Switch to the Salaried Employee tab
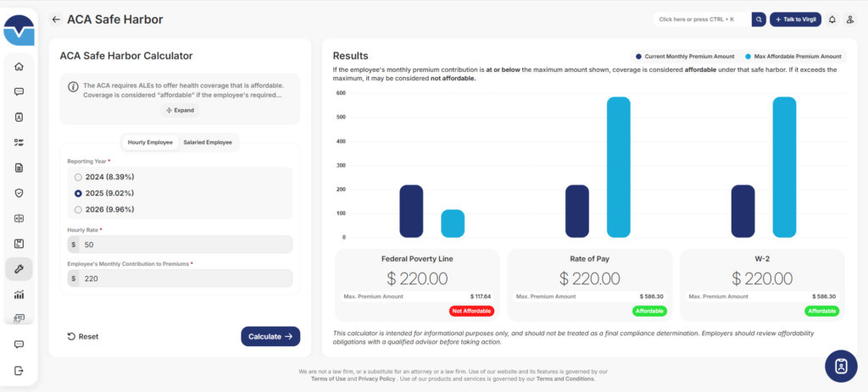 [x=208, y=142]
